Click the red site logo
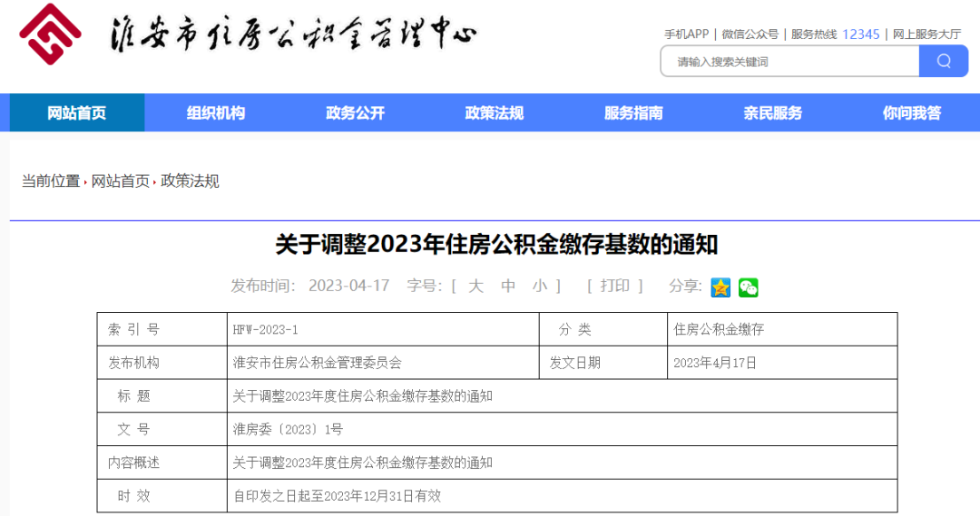Viewport: 980px width, 516px height. coord(51,35)
